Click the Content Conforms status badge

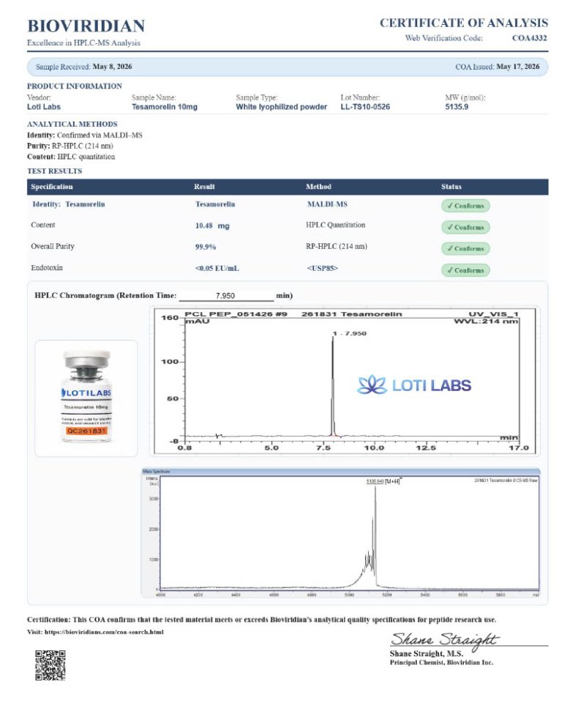pos(465,227)
